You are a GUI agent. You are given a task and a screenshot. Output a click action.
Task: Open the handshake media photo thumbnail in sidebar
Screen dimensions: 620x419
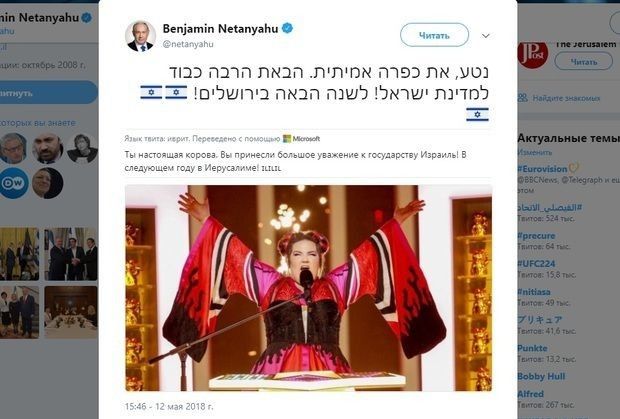click(71, 254)
